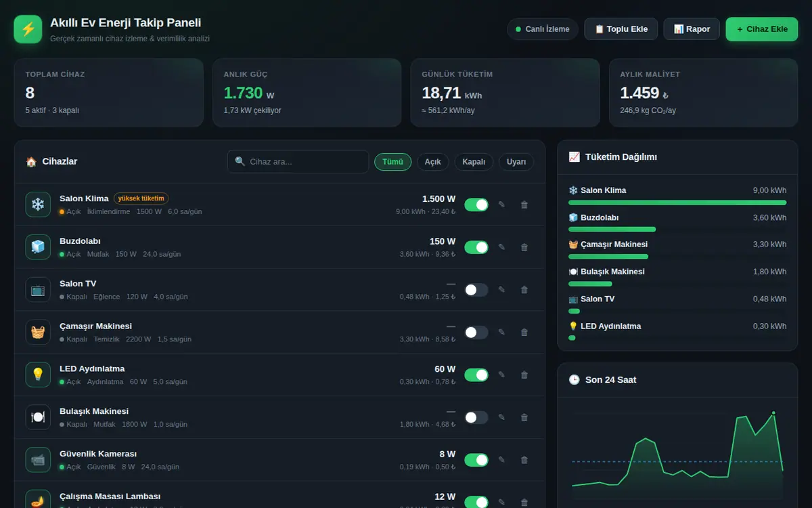Show only Kapalı devices

[474, 162]
